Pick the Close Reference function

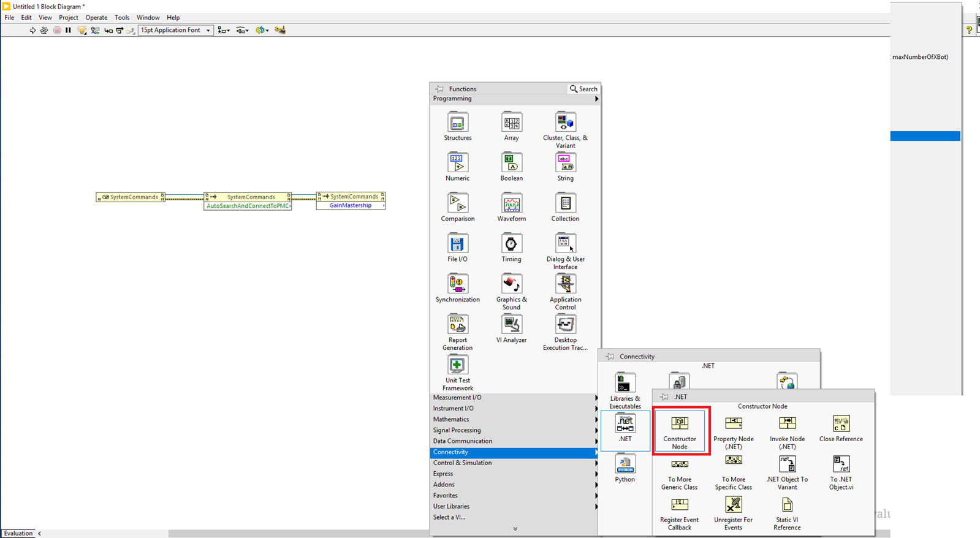point(841,428)
